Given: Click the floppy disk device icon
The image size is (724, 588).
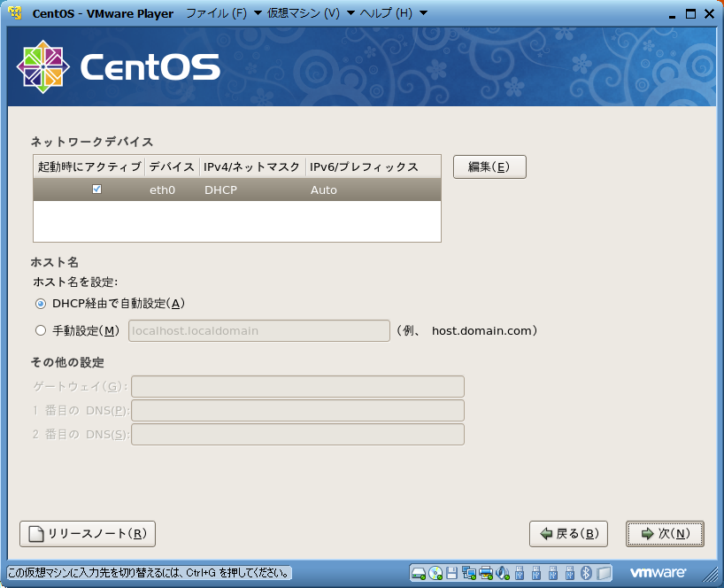Looking at the screenshot, I should click(x=452, y=572).
